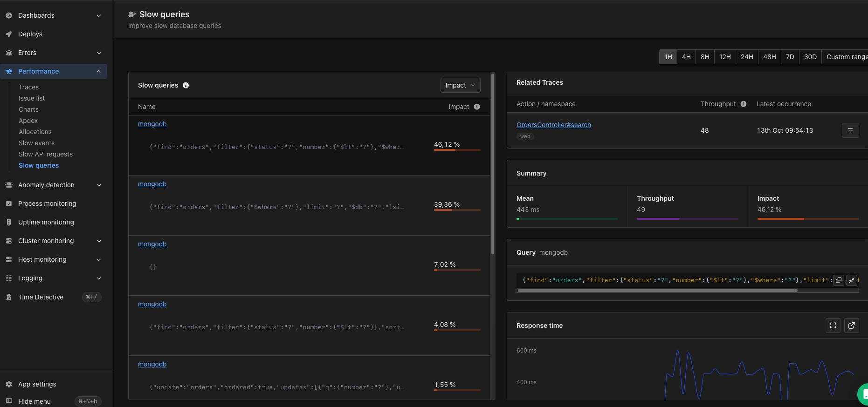Select the 30D time range
Image resolution: width=868 pixels, height=407 pixels.
click(x=810, y=57)
